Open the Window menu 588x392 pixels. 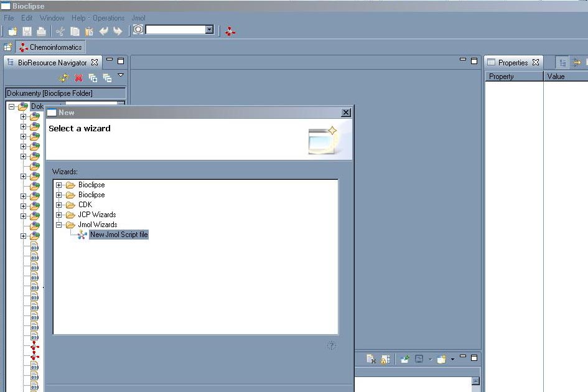(52, 18)
